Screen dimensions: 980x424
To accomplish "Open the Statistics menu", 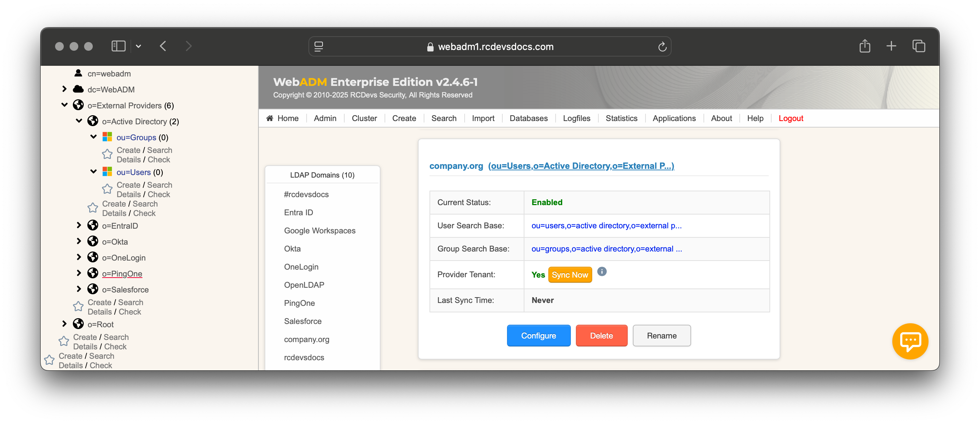I will 621,118.
